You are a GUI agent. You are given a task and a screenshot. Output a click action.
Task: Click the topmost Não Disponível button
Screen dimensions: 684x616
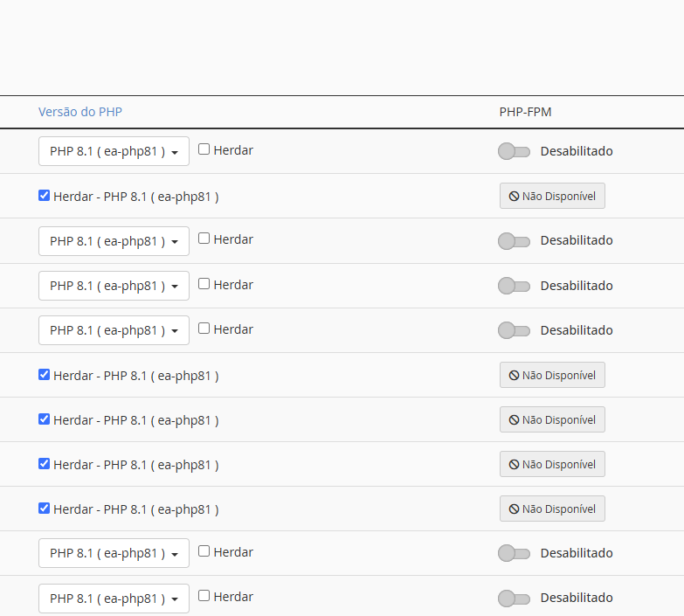coord(552,196)
